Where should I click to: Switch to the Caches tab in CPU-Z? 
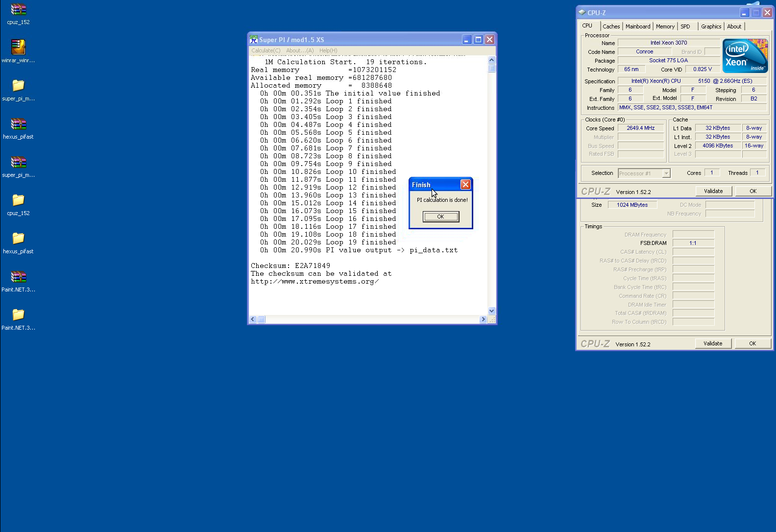coord(611,26)
